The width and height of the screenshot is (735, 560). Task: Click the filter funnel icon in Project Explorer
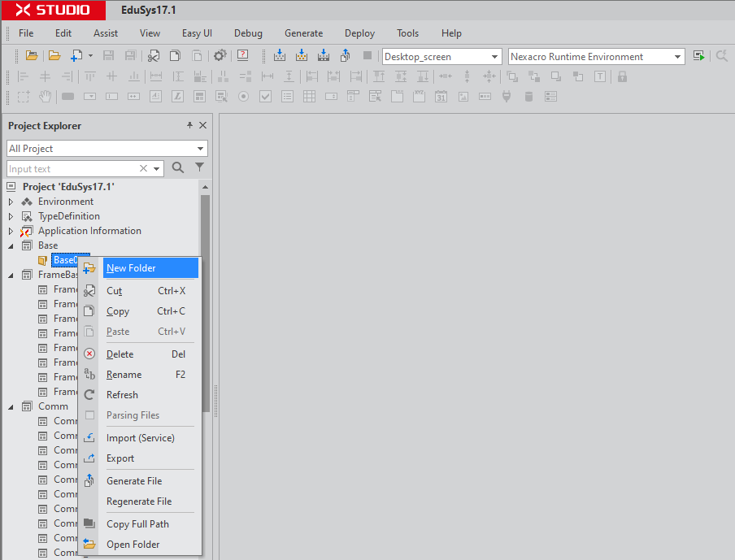[199, 167]
